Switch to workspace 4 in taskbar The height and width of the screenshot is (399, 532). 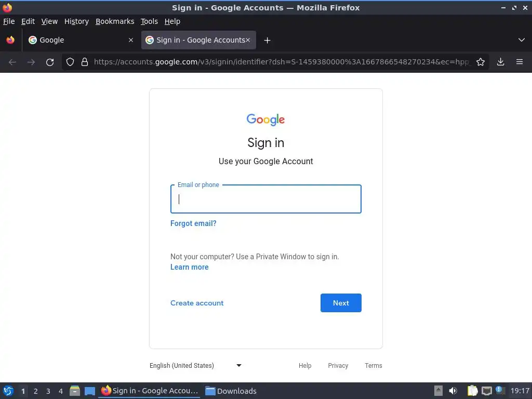61,391
